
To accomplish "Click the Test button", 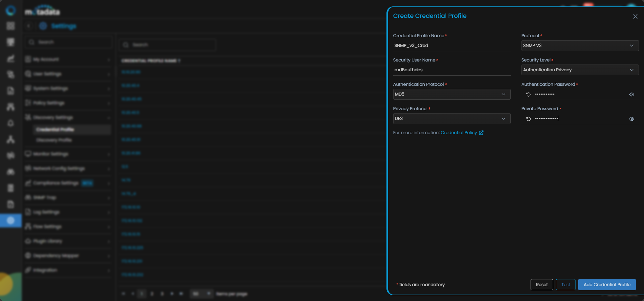I will [566, 284].
